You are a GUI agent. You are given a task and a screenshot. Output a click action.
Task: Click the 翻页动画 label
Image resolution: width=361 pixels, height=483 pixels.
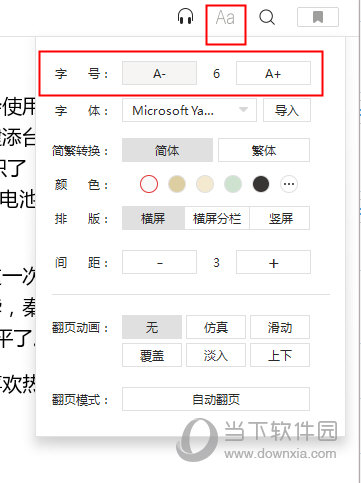(x=80, y=327)
